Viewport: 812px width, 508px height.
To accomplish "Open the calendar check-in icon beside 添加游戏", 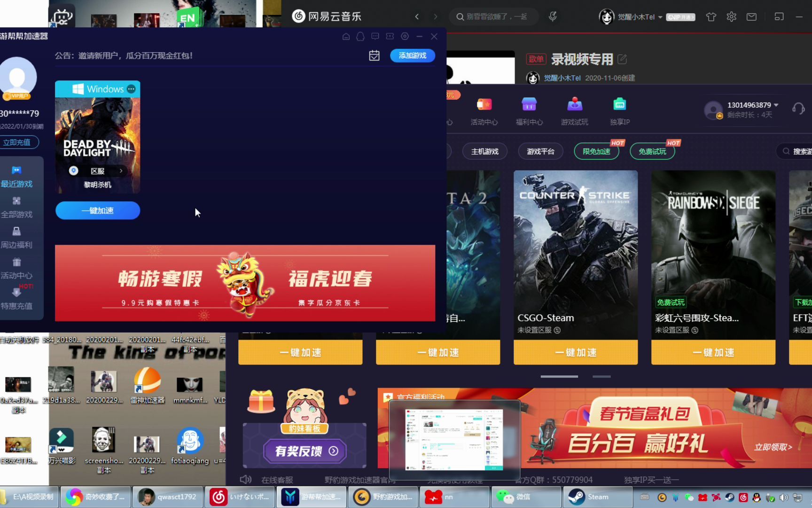I will point(374,56).
